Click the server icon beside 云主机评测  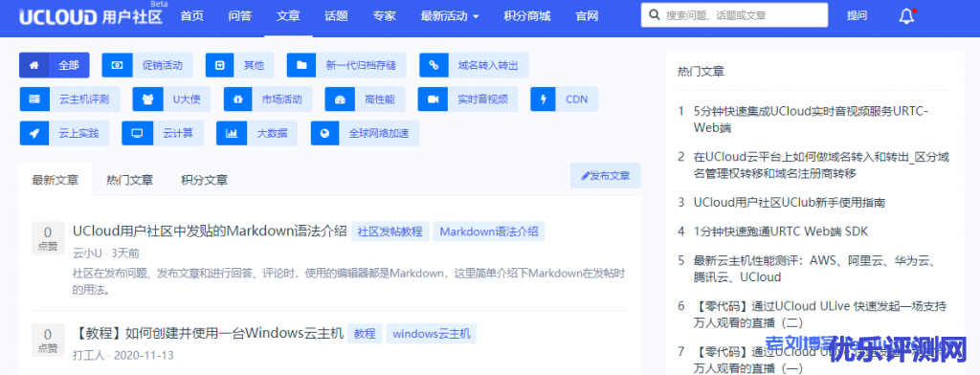[34, 99]
